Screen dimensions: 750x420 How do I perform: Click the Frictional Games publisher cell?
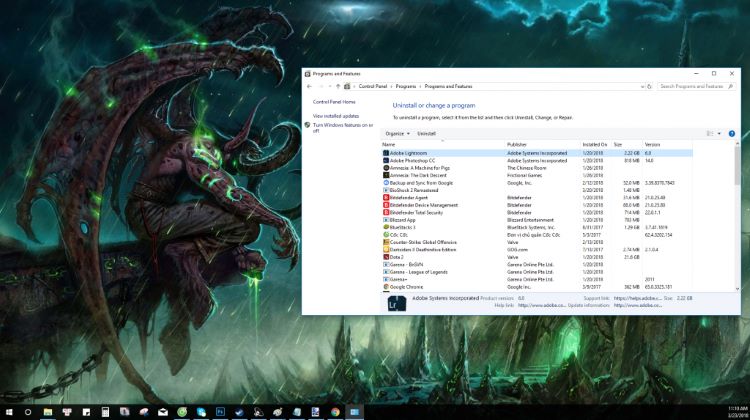pos(525,176)
